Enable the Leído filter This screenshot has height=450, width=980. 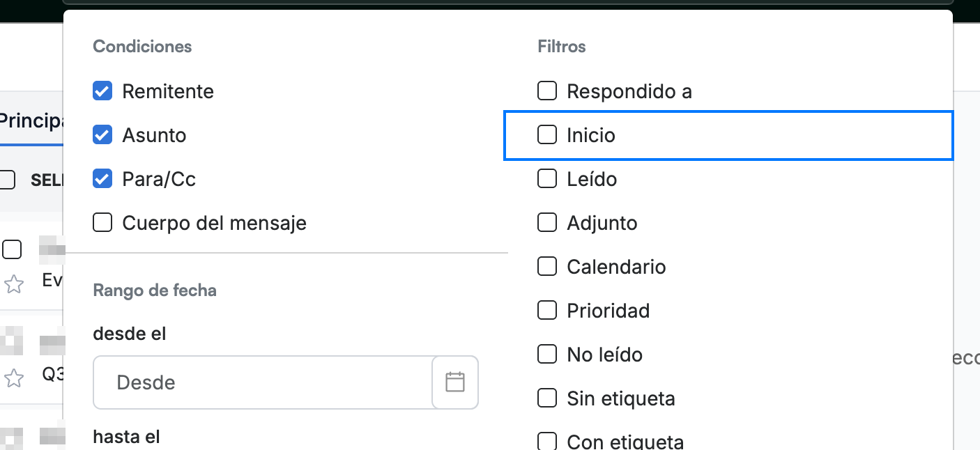[x=547, y=179]
